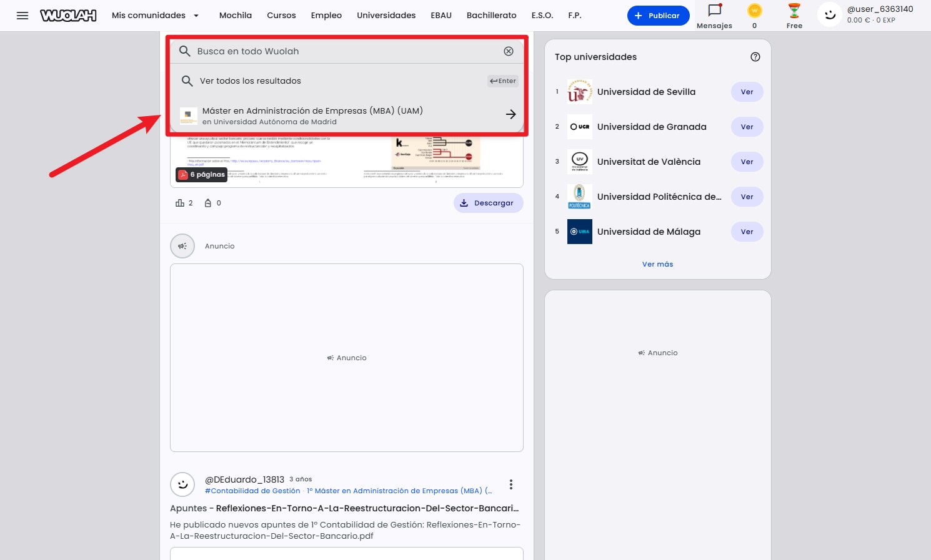Open the hamburger menu
Image resolution: width=931 pixels, height=560 pixels.
(22, 16)
